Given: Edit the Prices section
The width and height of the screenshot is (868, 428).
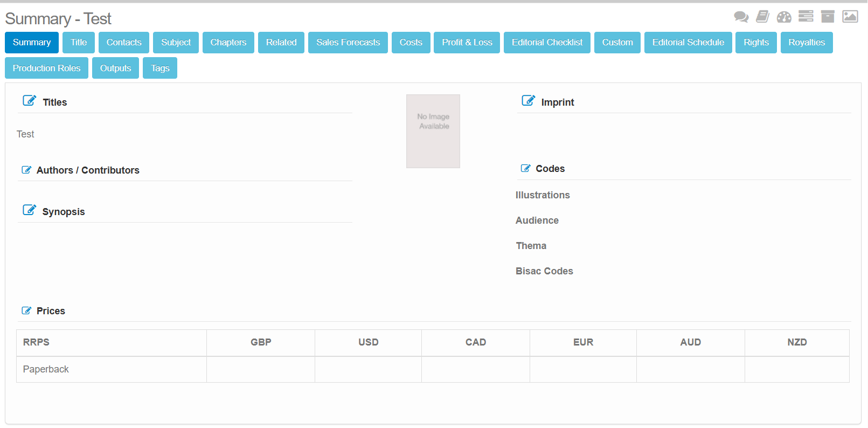Looking at the screenshot, I should coord(26,310).
